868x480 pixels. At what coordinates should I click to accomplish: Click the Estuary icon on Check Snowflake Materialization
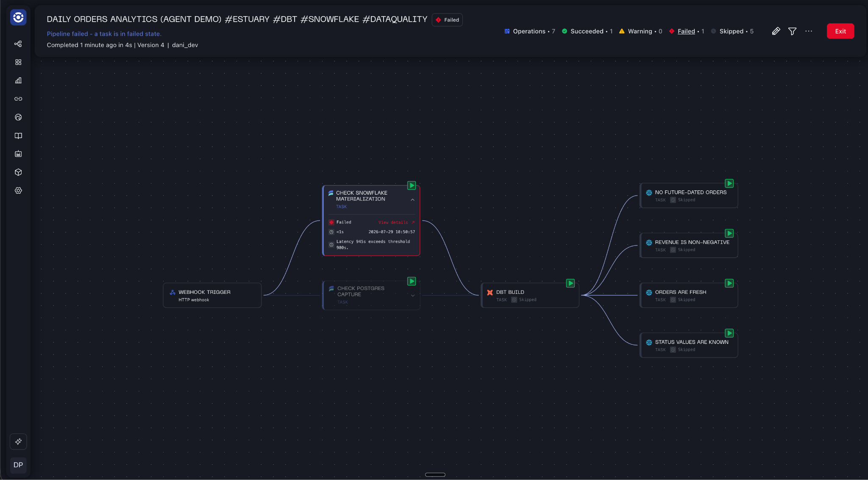[x=331, y=193]
